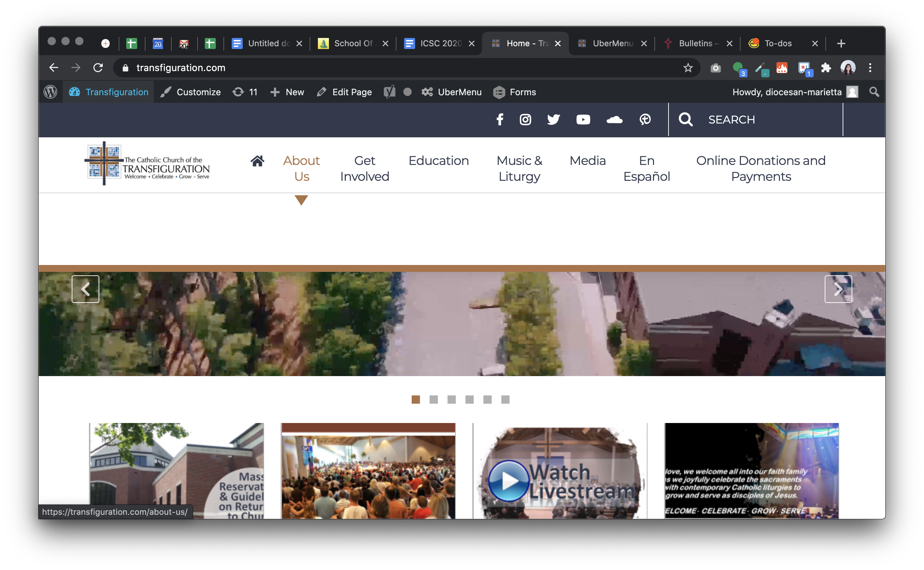Advance slideshow with next arrow
This screenshot has width=924, height=570.
[838, 289]
